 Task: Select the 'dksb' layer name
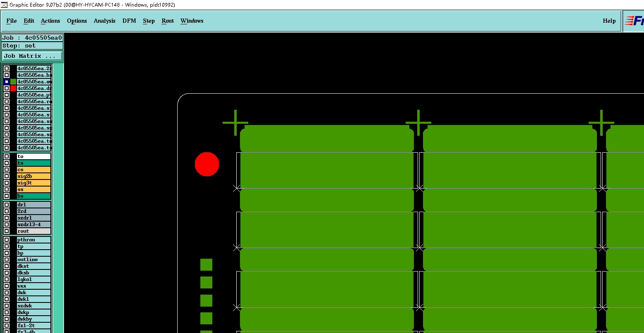pos(34,273)
